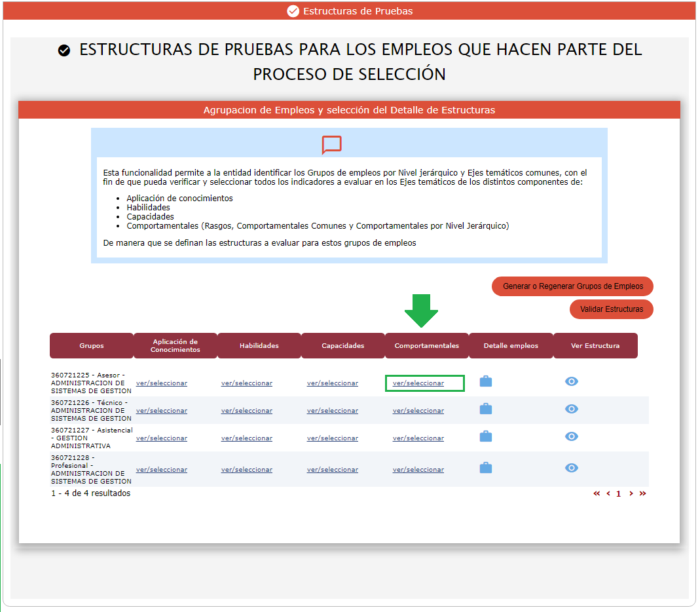This screenshot has width=700, height=612.
Task: Open Capacidades ver/seleccionar for Asistencial row
Action: (333, 438)
